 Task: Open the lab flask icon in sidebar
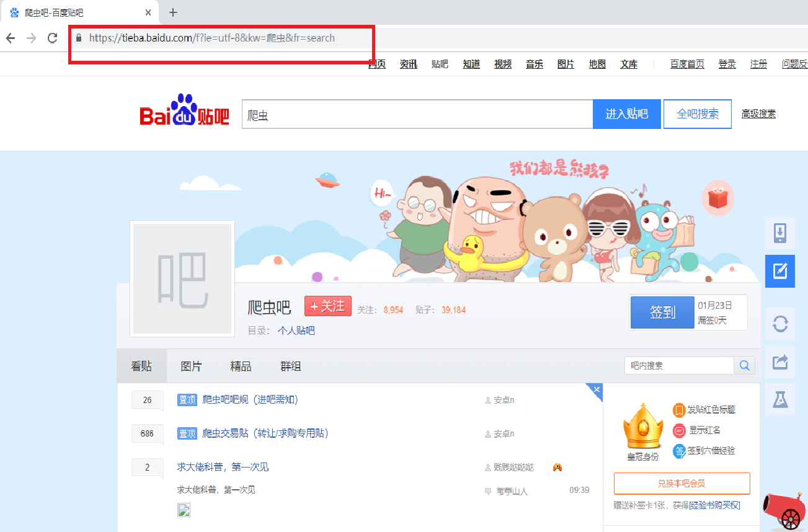pyautogui.click(x=779, y=399)
